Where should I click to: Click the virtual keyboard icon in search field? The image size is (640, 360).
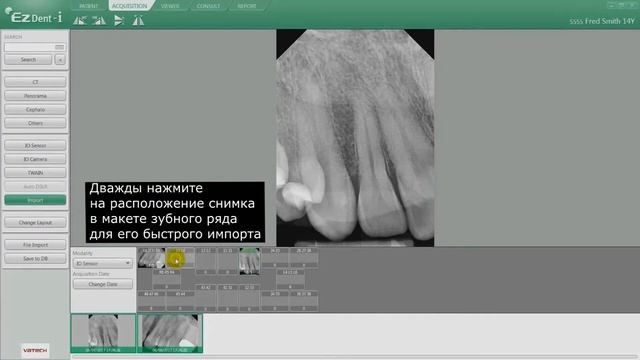coord(60,47)
